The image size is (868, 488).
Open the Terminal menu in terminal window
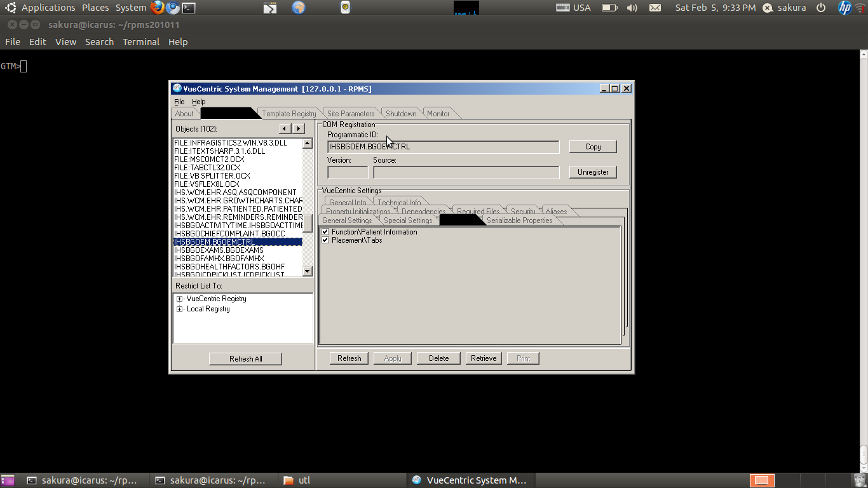click(x=141, y=42)
